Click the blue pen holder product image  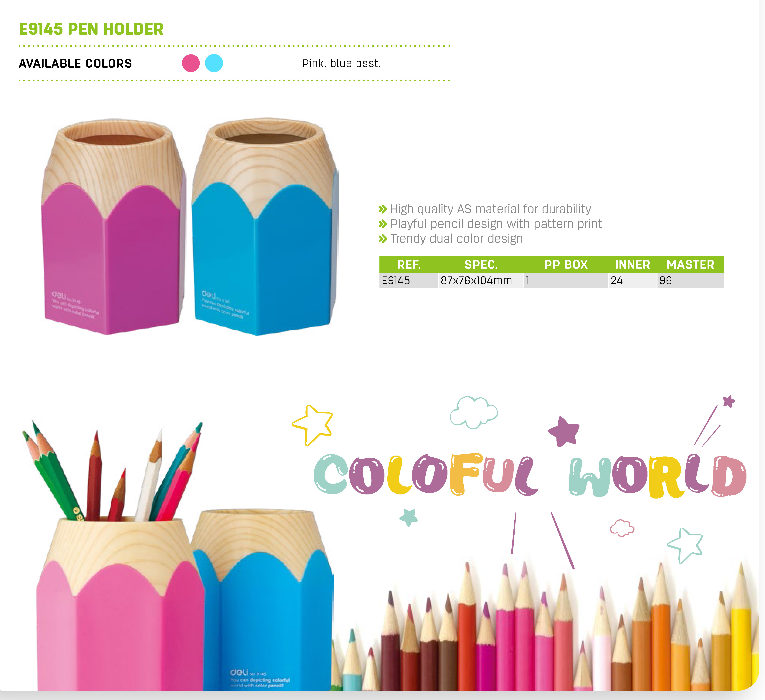coord(265,226)
